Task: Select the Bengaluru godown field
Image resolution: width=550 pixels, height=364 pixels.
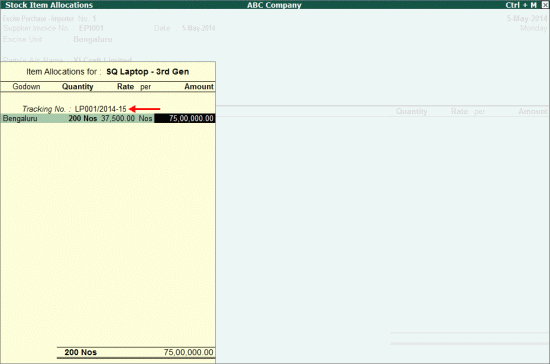Action: [x=20, y=119]
